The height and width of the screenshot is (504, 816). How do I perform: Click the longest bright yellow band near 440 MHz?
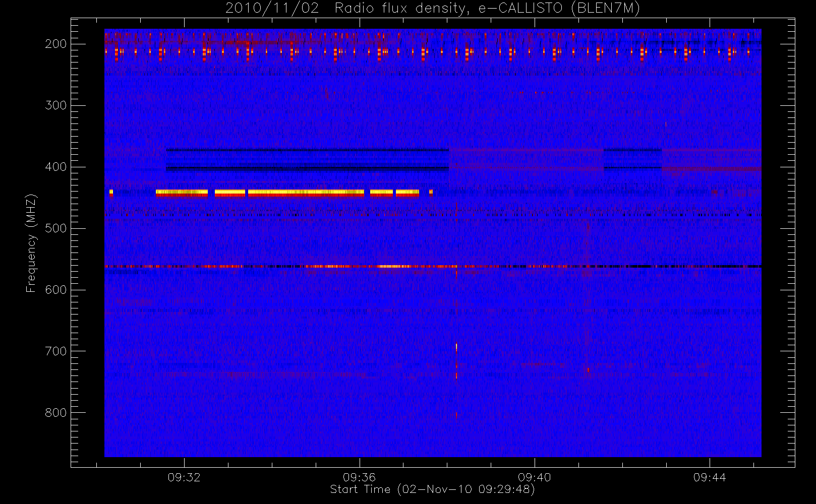pos(306,192)
